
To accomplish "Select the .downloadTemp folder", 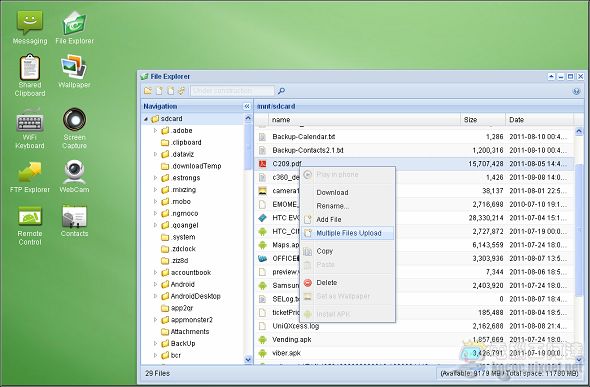I will tap(191, 166).
